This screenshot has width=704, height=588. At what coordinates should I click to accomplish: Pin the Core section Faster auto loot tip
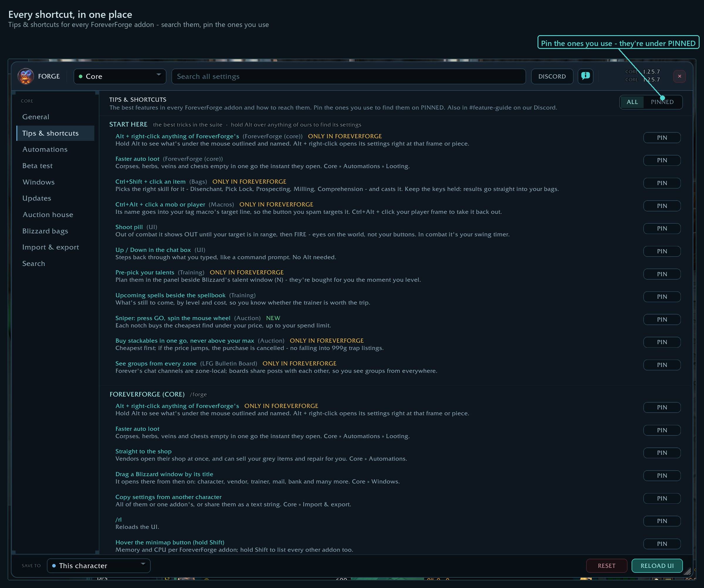[662, 430]
